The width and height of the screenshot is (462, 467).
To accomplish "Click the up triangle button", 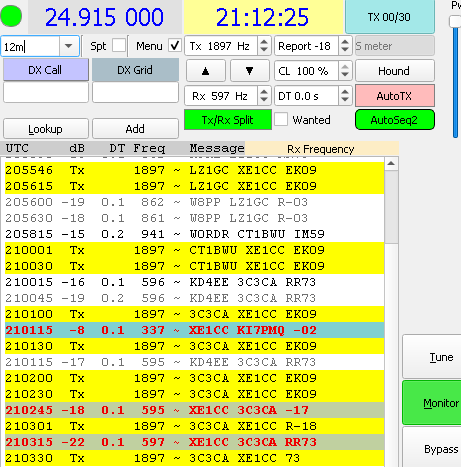I will point(206,71).
